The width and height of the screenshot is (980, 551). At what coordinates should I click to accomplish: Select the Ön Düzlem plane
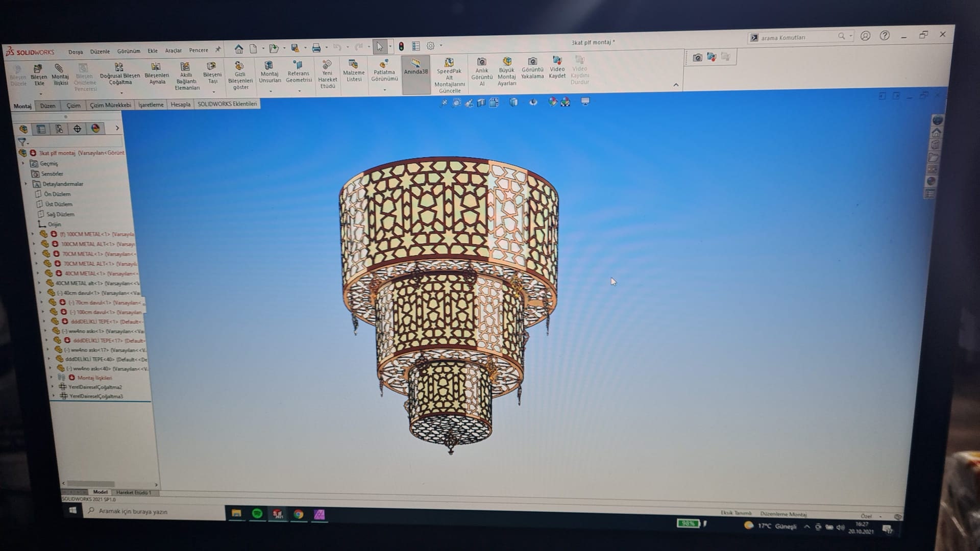[57, 194]
